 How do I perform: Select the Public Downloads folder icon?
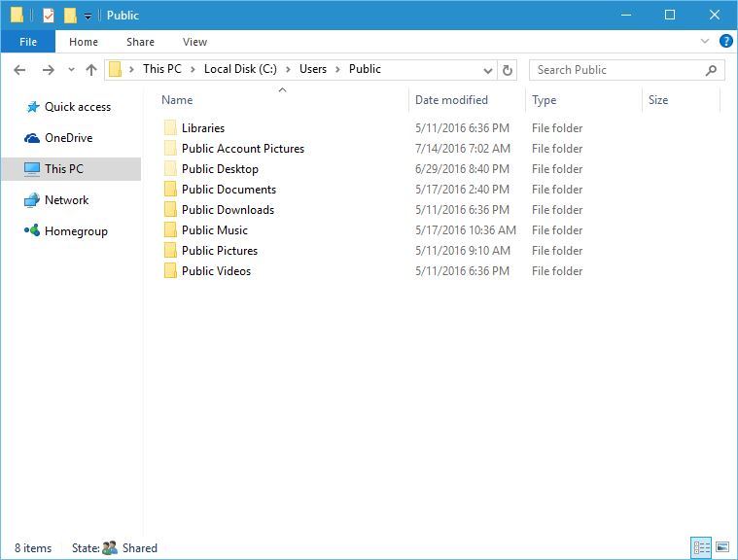(x=170, y=209)
